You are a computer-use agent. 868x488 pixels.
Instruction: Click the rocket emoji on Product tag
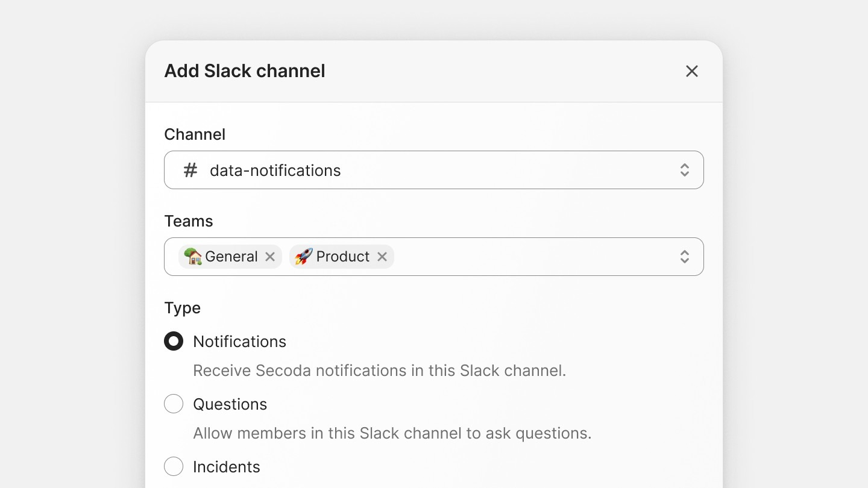304,257
